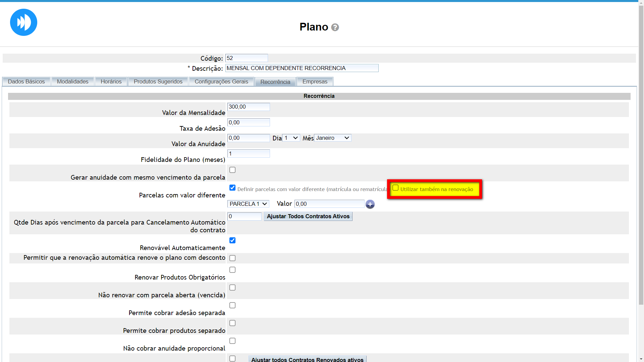644x362 pixels.
Task: Expand the Mês dropdown showing Janeiro
Action: pyautogui.click(x=332, y=138)
